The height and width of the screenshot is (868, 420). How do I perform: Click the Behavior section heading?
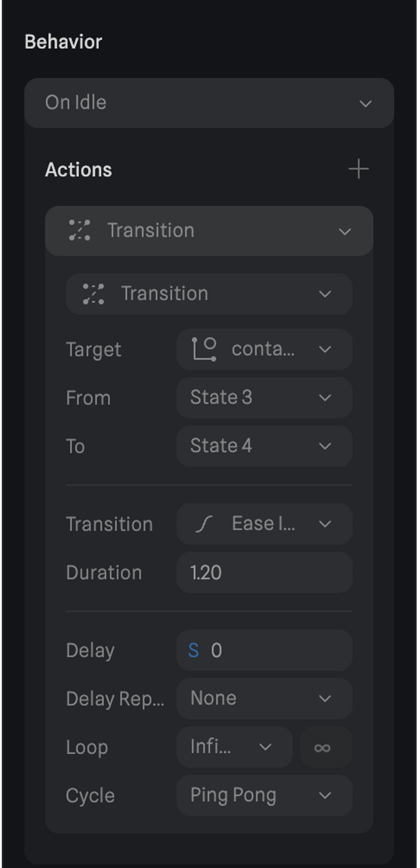[63, 42]
